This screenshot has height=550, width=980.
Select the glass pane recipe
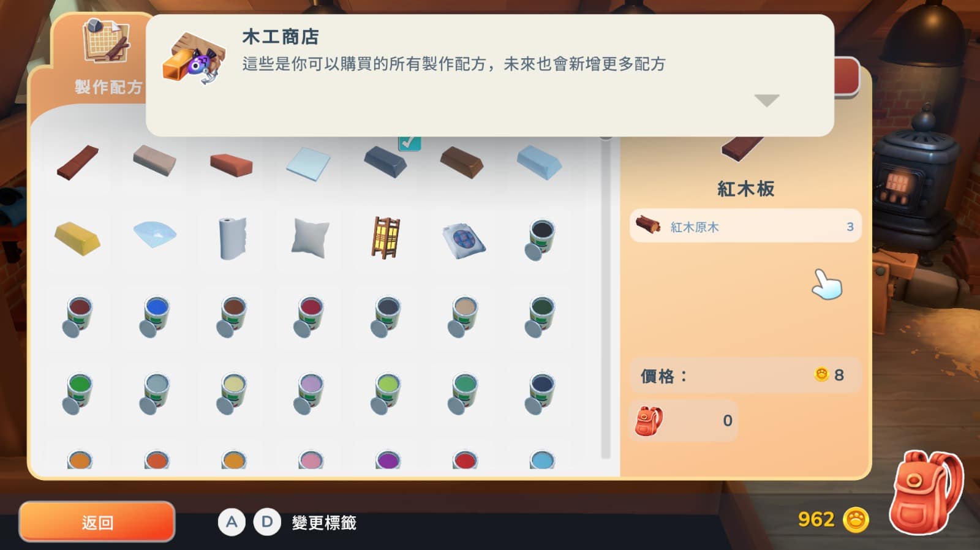coord(309,164)
